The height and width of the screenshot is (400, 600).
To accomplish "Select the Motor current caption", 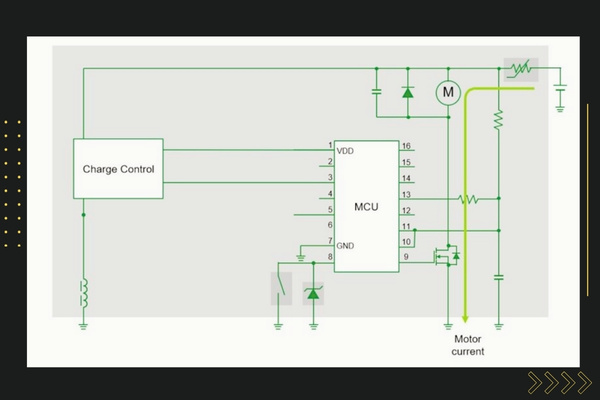I will [468, 345].
